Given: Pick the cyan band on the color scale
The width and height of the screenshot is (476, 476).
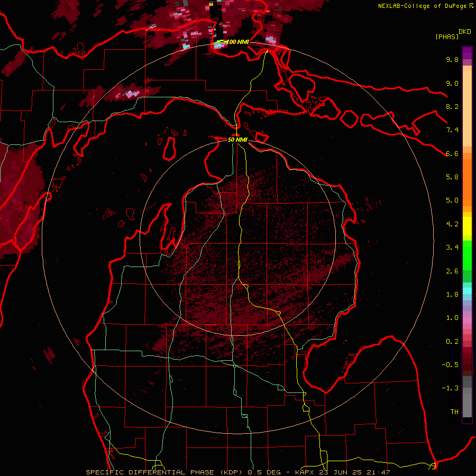Looking at the screenshot, I should pos(467,291).
